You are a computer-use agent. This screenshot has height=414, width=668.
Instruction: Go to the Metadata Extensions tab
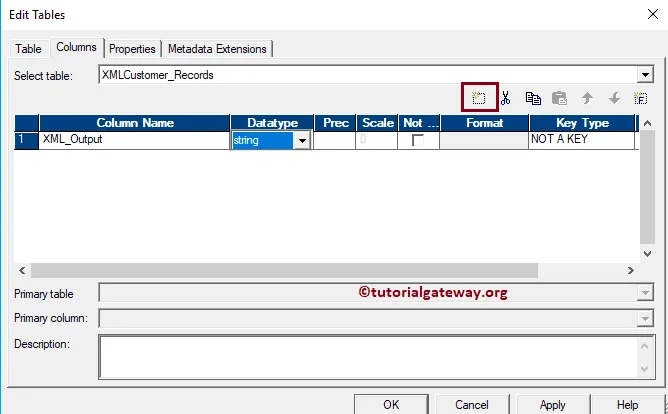pos(217,49)
